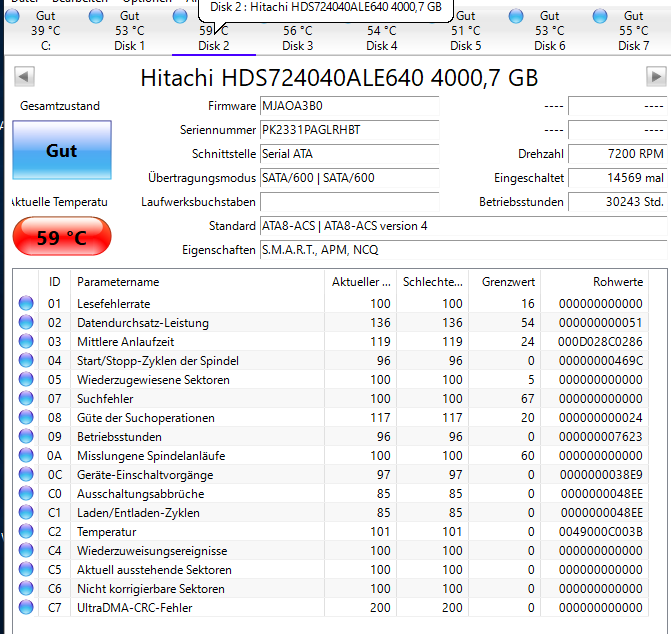Switch to Disk 6 tab

coord(549,31)
